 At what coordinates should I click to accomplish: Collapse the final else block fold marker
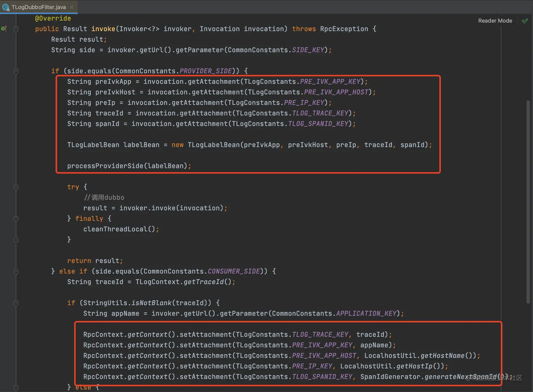[x=16, y=387]
